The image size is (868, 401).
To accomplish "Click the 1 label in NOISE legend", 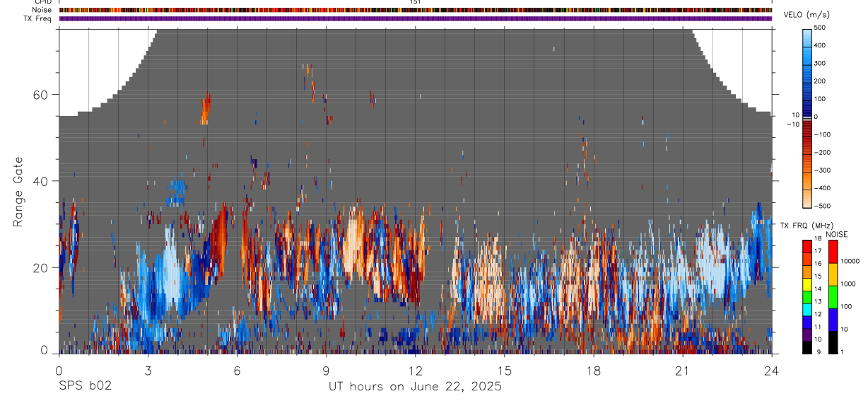I will (x=843, y=351).
